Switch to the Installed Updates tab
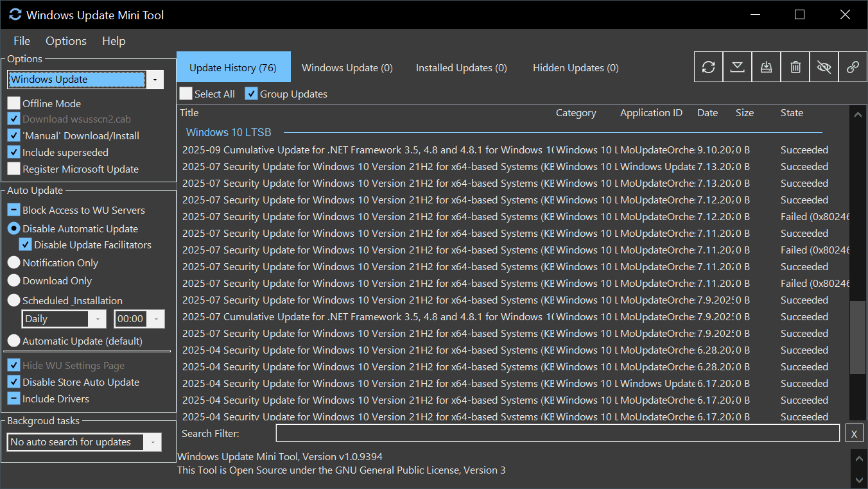This screenshot has height=489, width=868. click(461, 67)
